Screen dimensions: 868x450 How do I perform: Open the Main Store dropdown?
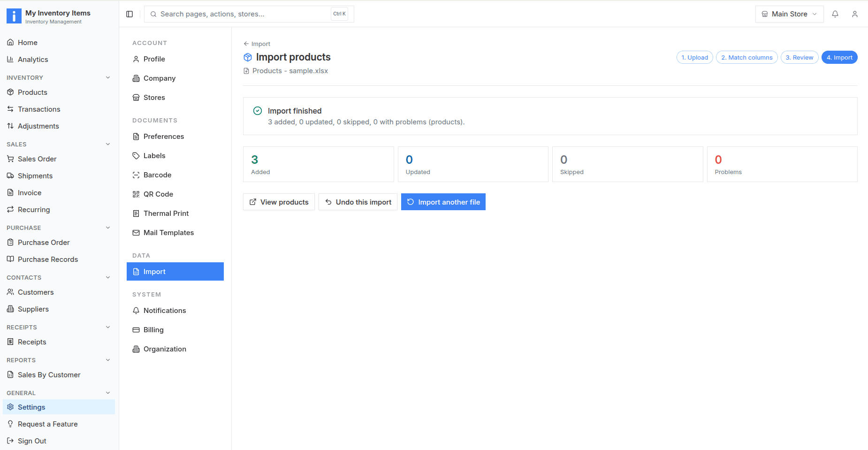point(789,14)
